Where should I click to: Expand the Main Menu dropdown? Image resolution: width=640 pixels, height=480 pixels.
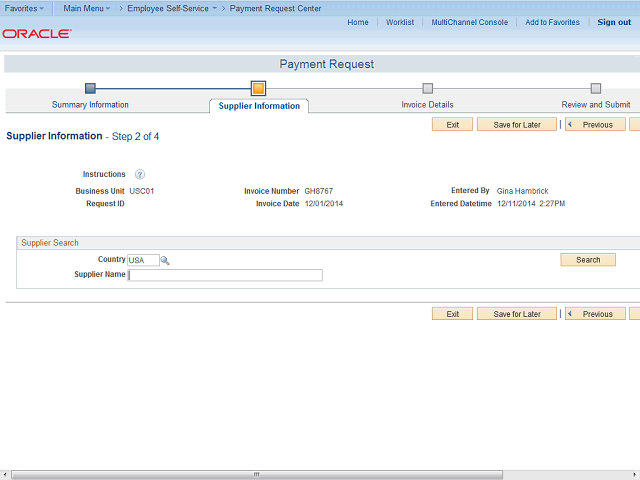point(87,8)
